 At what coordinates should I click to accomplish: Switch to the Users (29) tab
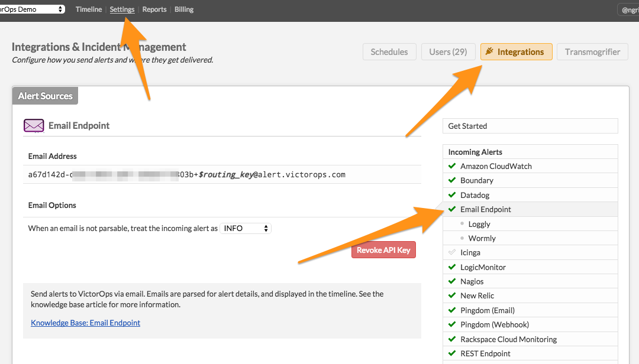point(448,52)
